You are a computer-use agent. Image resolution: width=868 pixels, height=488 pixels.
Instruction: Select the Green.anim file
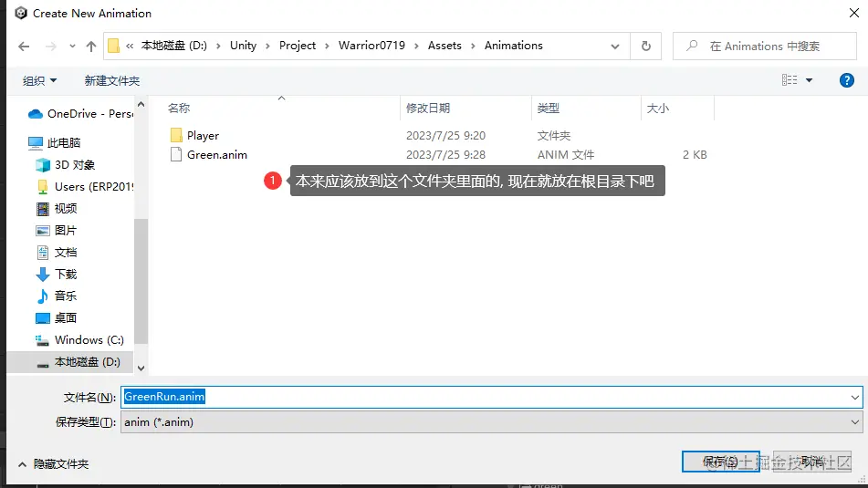217,155
